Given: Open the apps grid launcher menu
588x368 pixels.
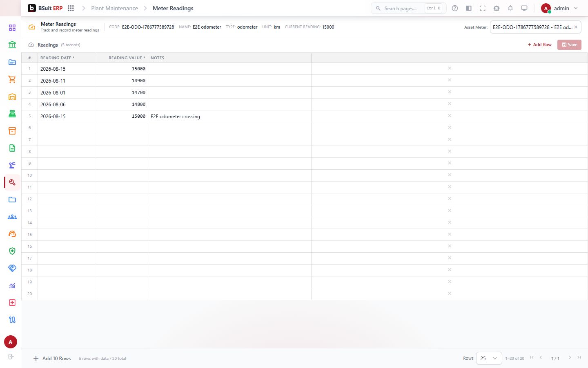Looking at the screenshot, I should (71, 8).
